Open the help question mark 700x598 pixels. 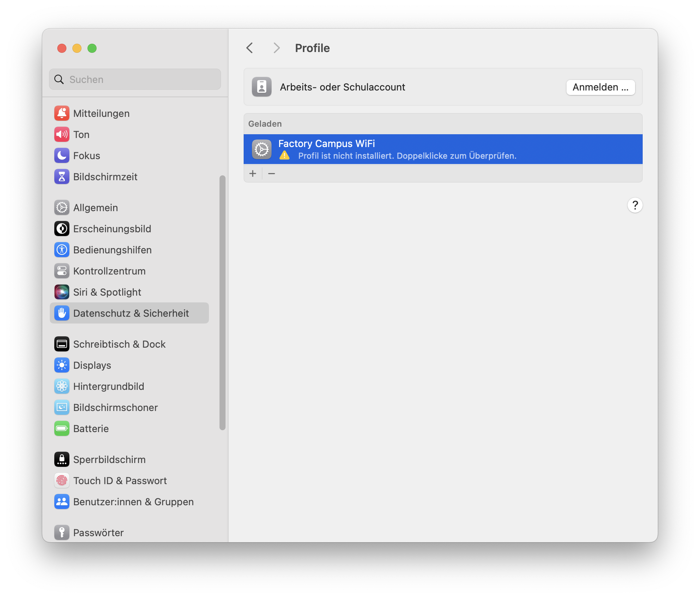click(x=635, y=205)
